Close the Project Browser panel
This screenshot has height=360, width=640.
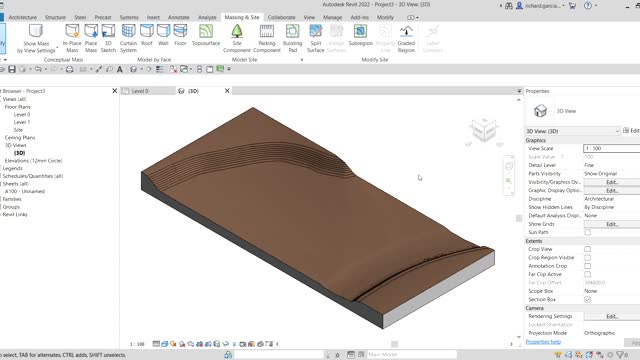pos(115,91)
